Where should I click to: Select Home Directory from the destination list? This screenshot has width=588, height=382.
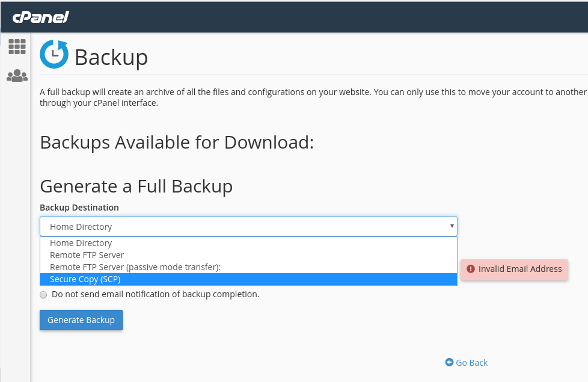point(81,243)
